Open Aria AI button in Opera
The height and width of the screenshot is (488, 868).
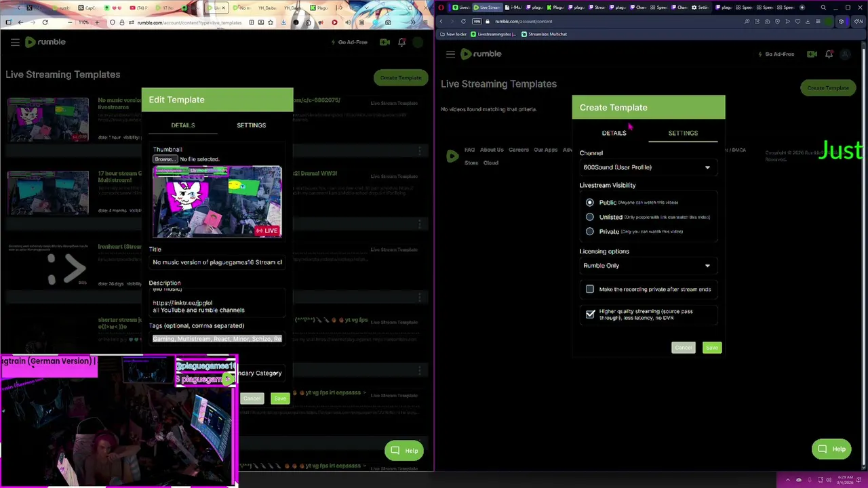(859, 21)
